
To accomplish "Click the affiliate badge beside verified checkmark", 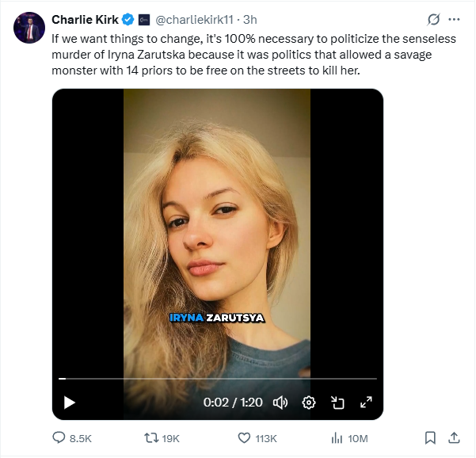I will tap(144, 19).
